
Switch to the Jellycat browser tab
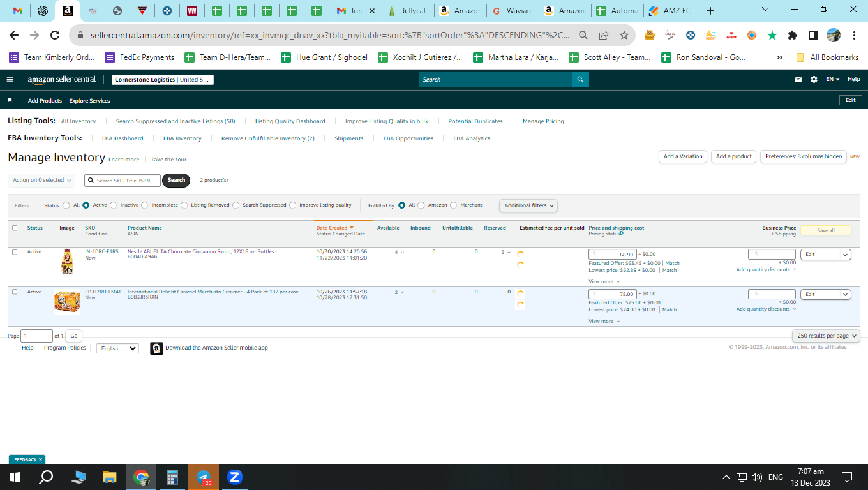point(407,11)
